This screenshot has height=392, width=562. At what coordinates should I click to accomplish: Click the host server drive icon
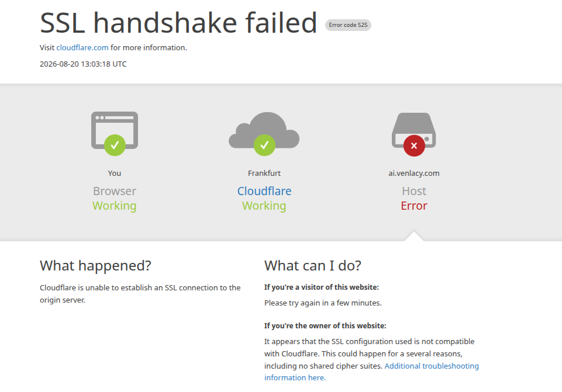click(x=413, y=130)
